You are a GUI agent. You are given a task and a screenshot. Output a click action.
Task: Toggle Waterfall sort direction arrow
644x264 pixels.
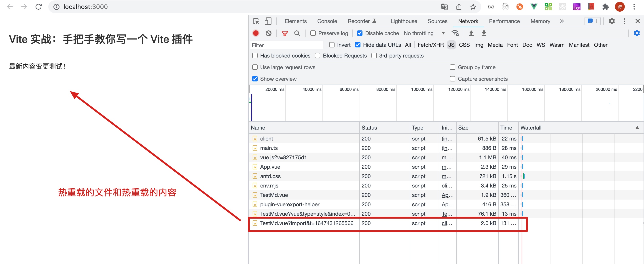pyautogui.click(x=637, y=128)
